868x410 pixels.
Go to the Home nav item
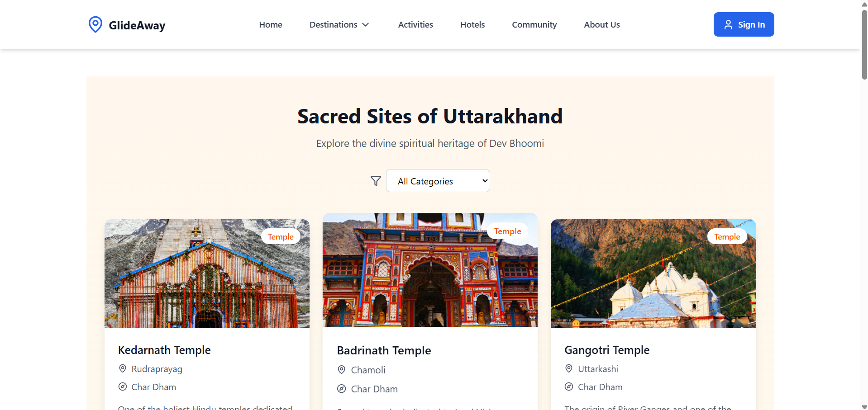(271, 24)
